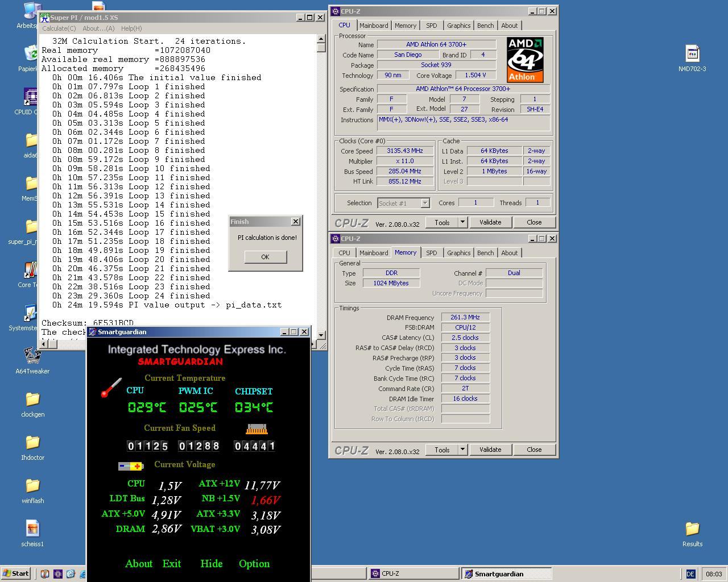This screenshot has width=728, height=582.
Task: Click the battery icon beside Current Voltage
Action: point(131,466)
